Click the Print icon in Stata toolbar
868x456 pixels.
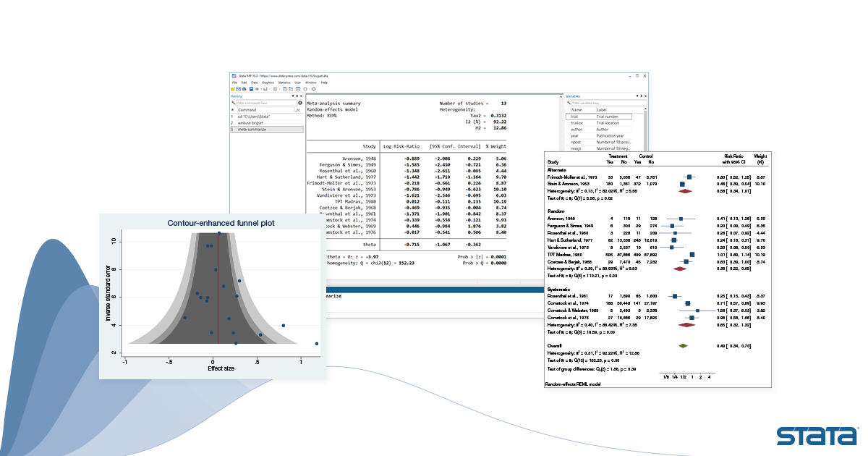coord(243,88)
